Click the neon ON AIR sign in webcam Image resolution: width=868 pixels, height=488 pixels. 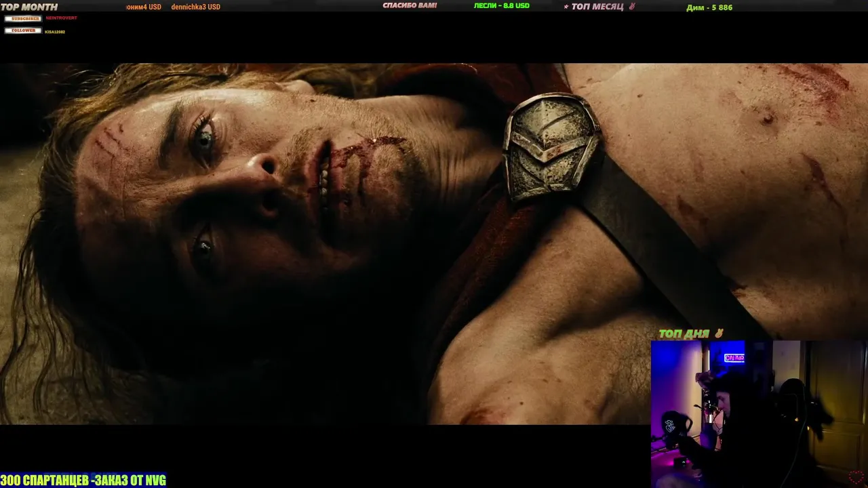coord(734,358)
